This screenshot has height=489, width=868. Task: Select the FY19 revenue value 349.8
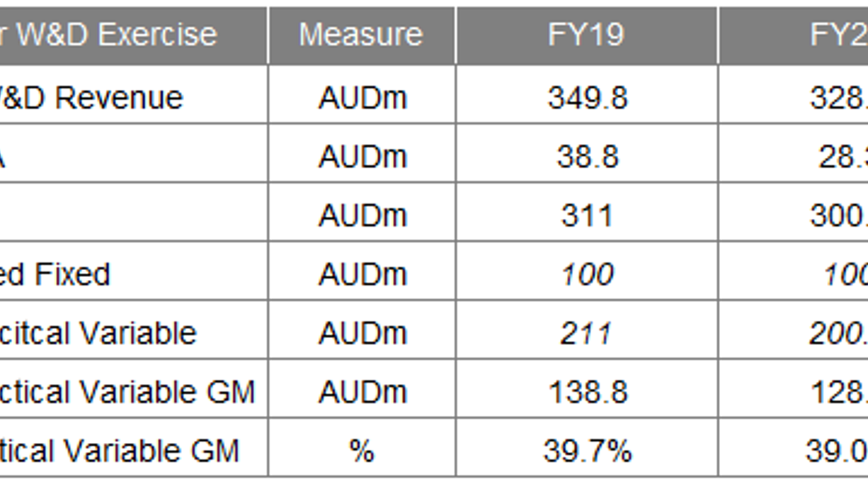coord(587,97)
